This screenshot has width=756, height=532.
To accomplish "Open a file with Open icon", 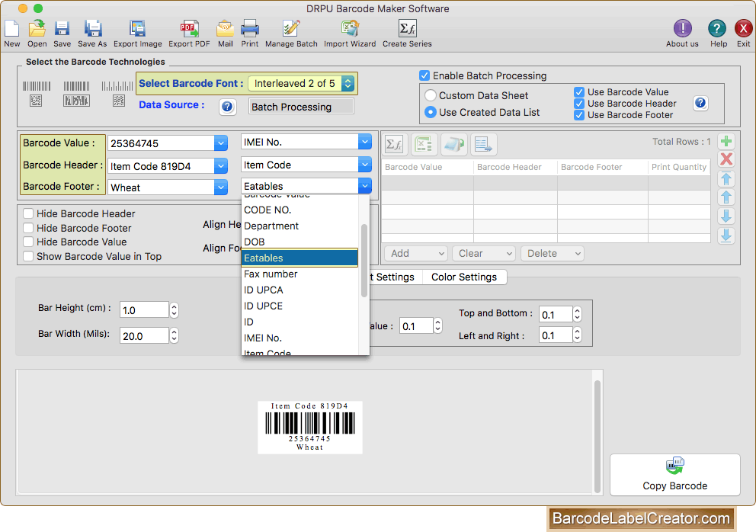I will pos(37,28).
